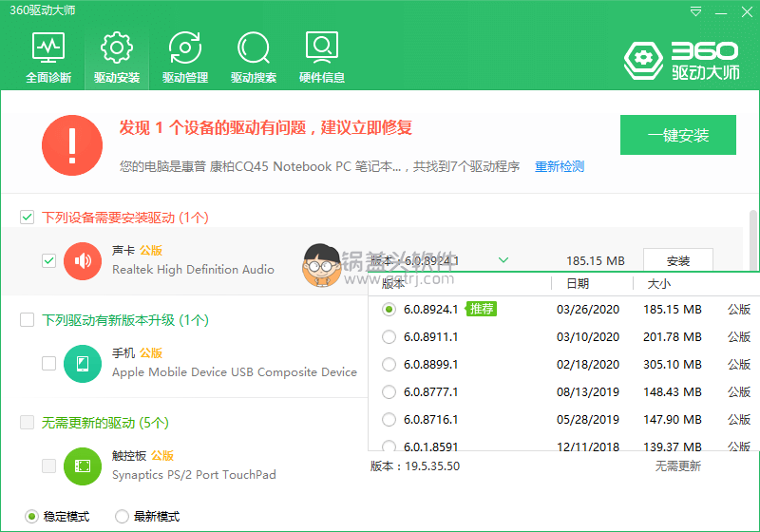760x532 pixels.
Task: Select the 驱动安装 gear icon
Action: (117, 47)
